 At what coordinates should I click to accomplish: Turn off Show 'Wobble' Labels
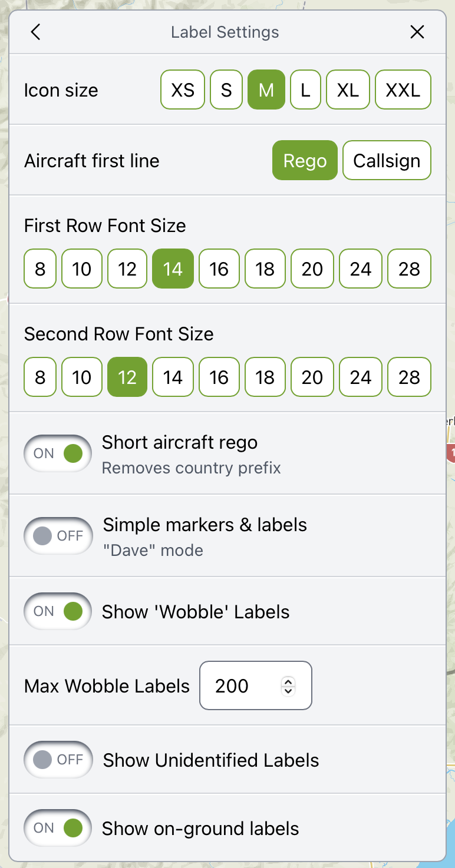58,612
